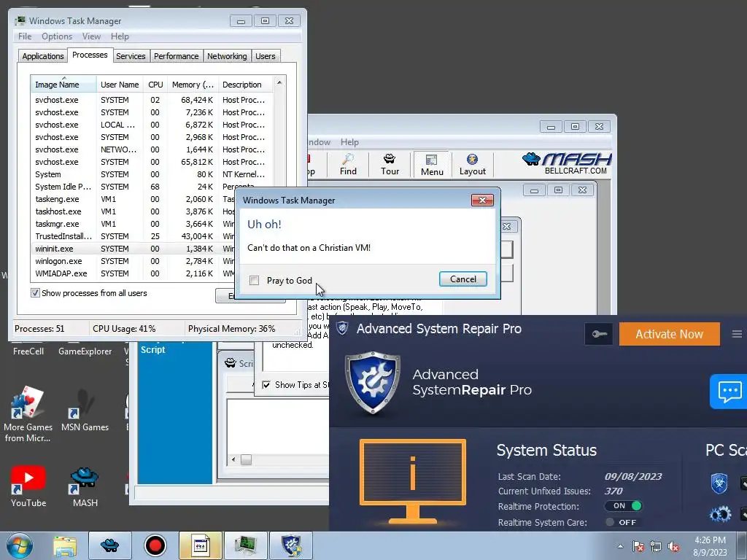This screenshot has height=560, width=747.
Task: Click Activate Now in Advanced System Repair
Action: click(669, 334)
